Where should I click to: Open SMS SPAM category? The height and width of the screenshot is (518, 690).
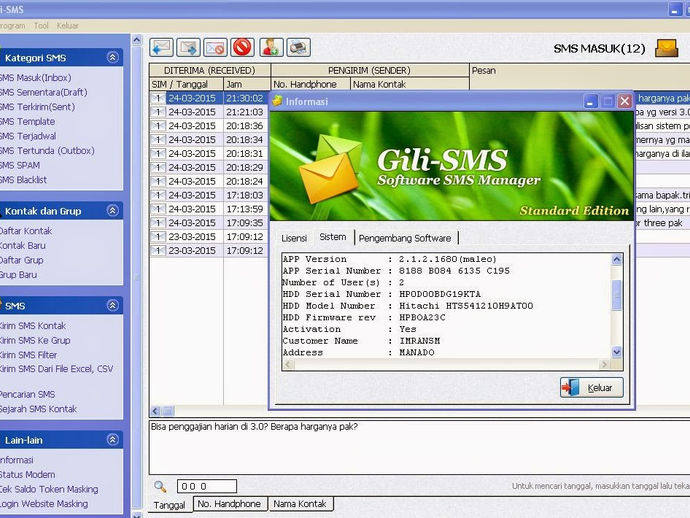pyautogui.click(x=20, y=165)
